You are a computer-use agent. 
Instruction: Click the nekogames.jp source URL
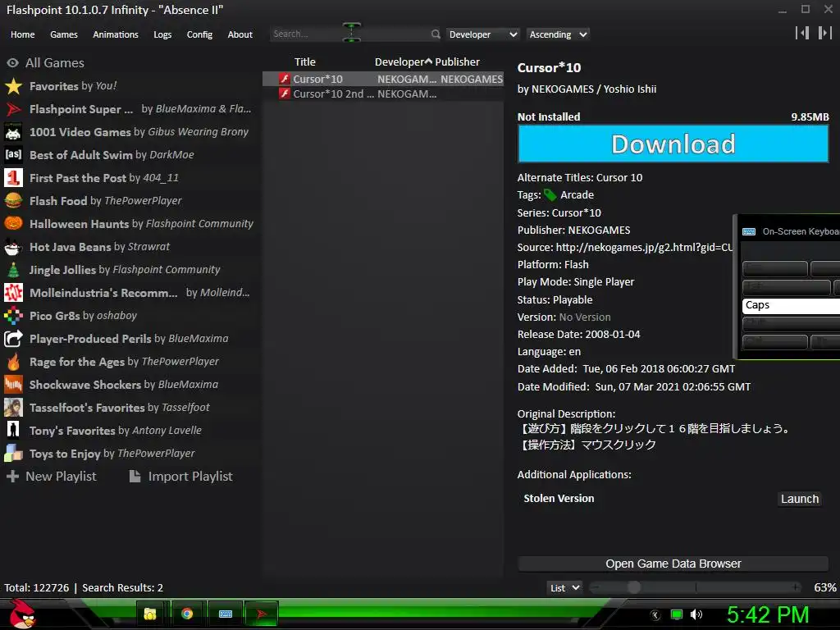(x=644, y=247)
